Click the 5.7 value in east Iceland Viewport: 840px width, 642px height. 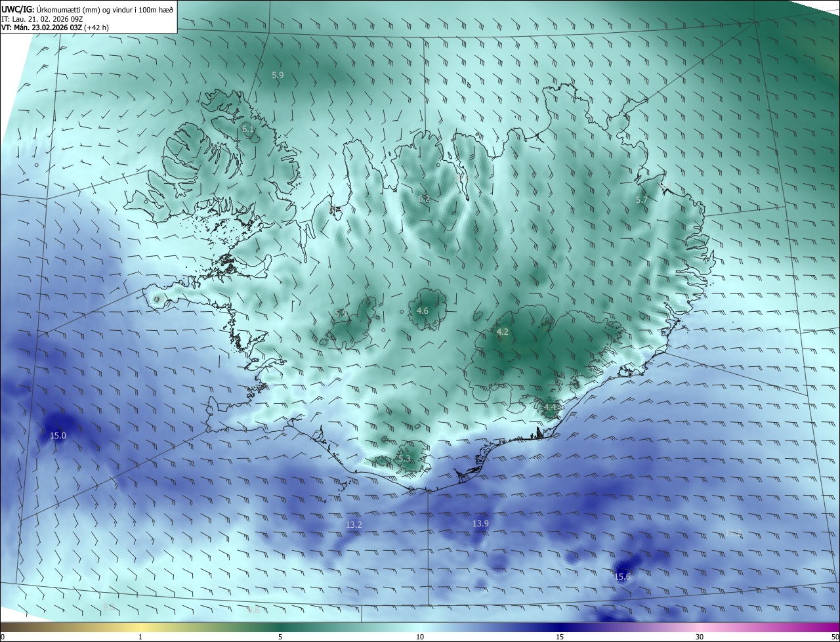point(642,200)
